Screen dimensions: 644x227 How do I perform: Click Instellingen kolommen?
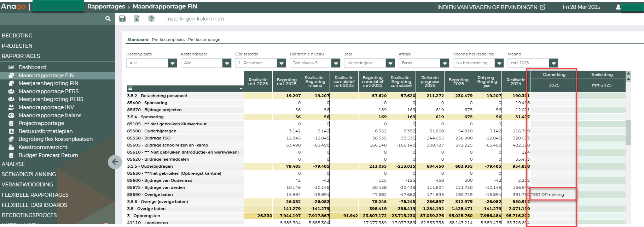coord(195,19)
